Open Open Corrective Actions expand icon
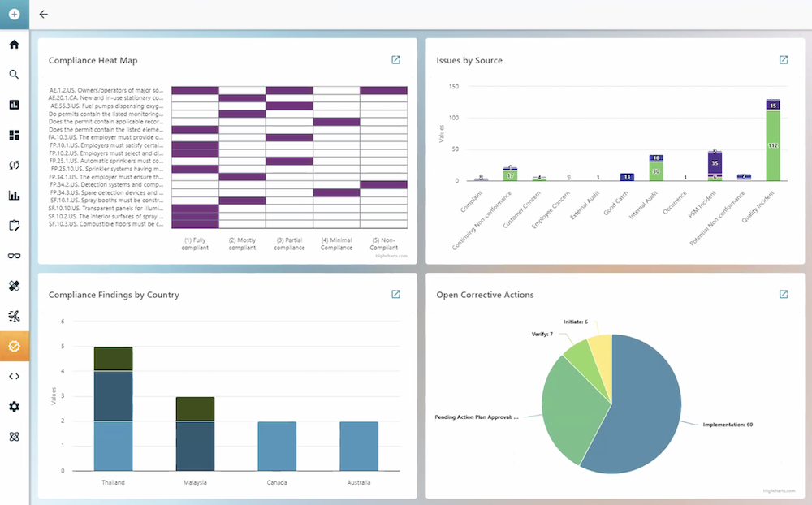This screenshot has width=812, height=505. click(784, 294)
